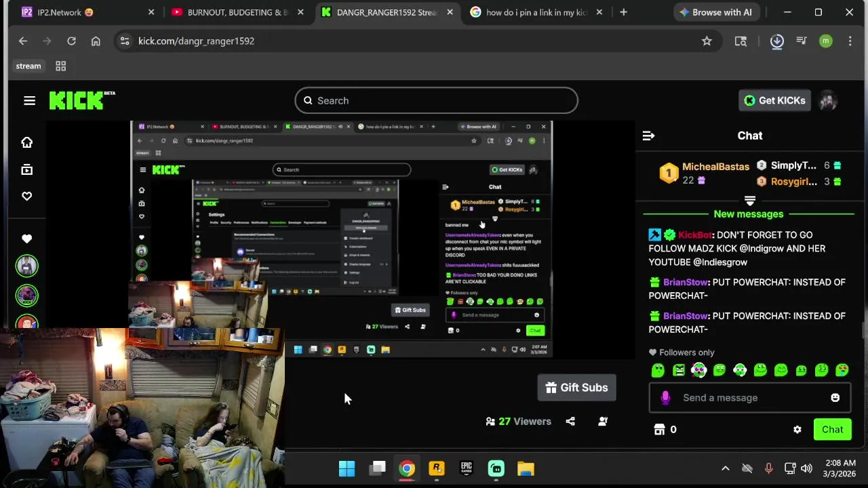Screen dimensions: 868x488
Task: Click into Send a message field
Action: click(749, 398)
